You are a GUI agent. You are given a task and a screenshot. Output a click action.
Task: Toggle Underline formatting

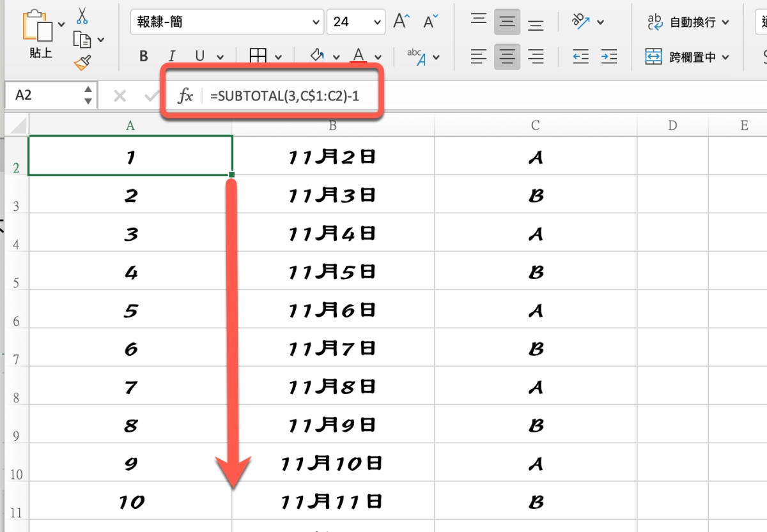[200, 56]
